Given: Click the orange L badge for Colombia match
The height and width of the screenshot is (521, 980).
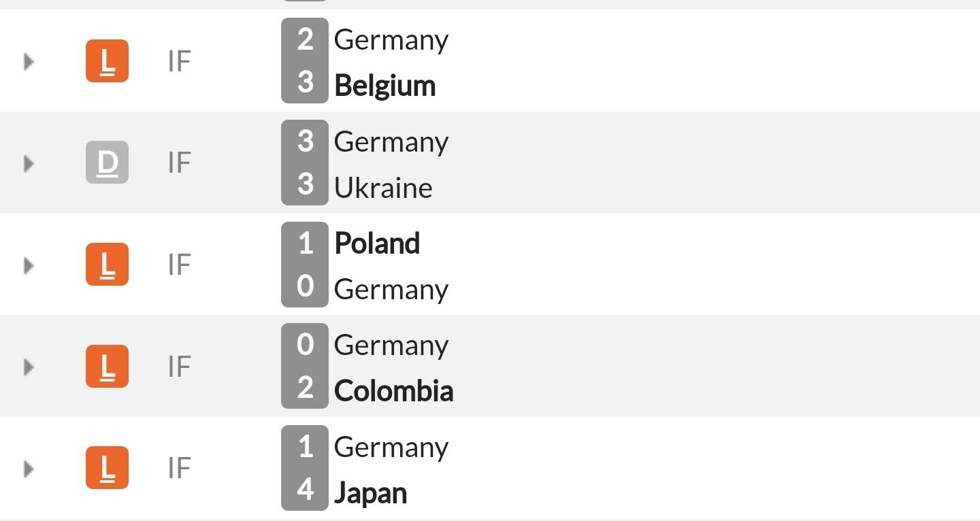Looking at the screenshot, I should coord(107,366).
